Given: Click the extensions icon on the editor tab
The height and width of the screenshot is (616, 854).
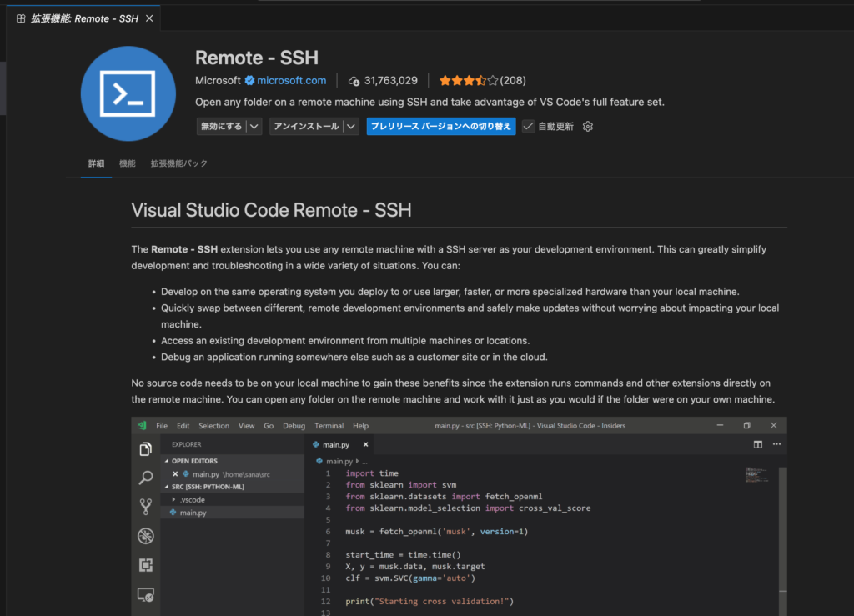Looking at the screenshot, I should click(x=21, y=18).
